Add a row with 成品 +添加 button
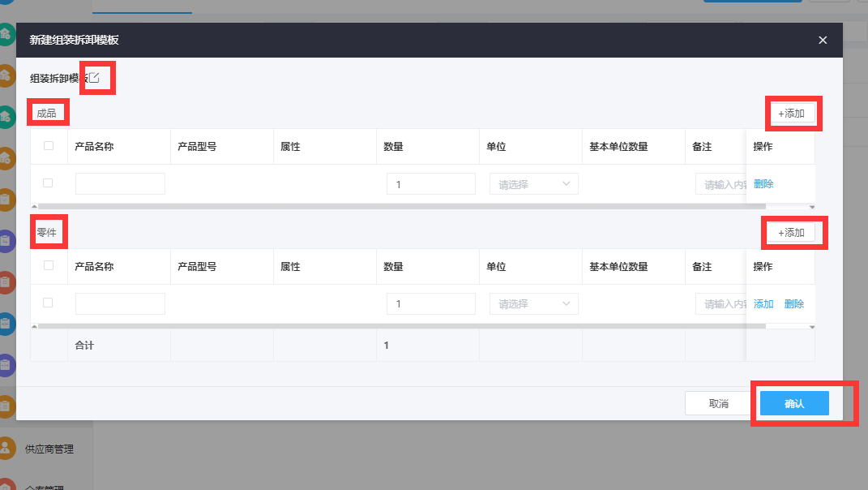Image resolution: width=868 pixels, height=490 pixels. (791, 113)
